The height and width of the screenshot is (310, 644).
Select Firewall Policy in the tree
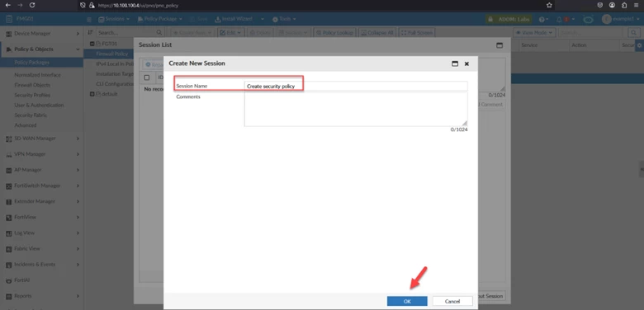point(111,54)
